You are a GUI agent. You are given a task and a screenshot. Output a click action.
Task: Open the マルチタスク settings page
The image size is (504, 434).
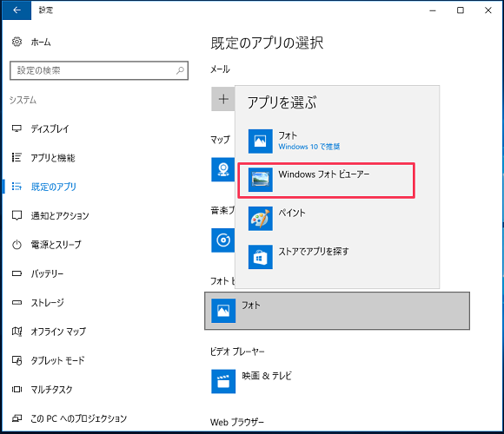pos(51,390)
